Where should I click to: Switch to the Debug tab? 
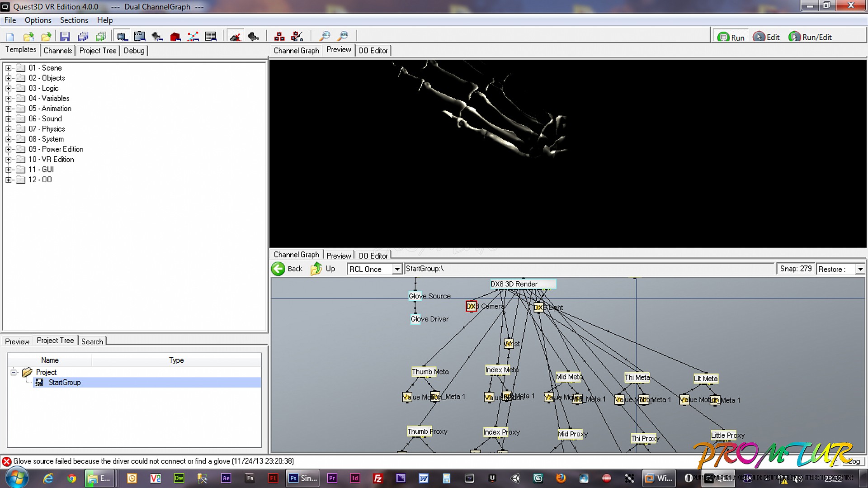click(x=134, y=51)
